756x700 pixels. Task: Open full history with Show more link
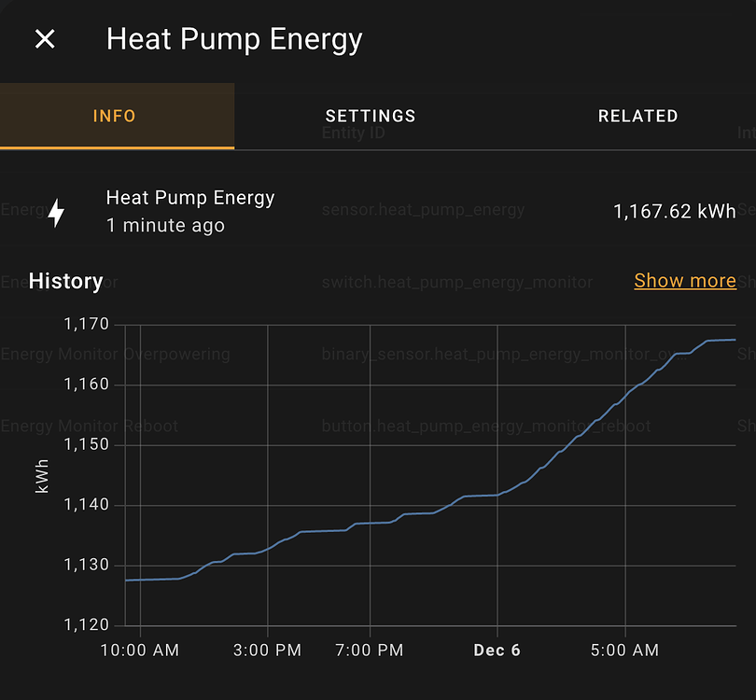pyautogui.click(x=685, y=280)
